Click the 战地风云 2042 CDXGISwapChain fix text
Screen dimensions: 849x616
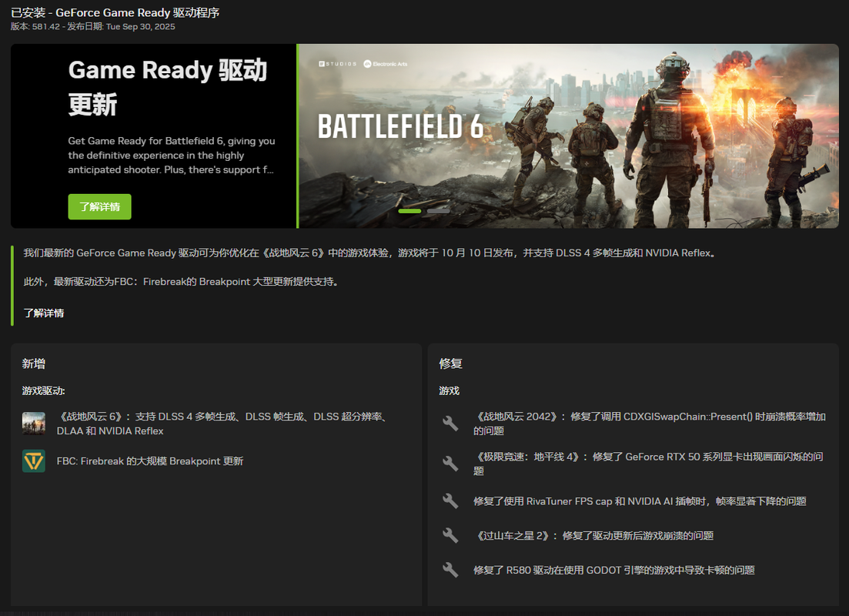click(650, 423)
